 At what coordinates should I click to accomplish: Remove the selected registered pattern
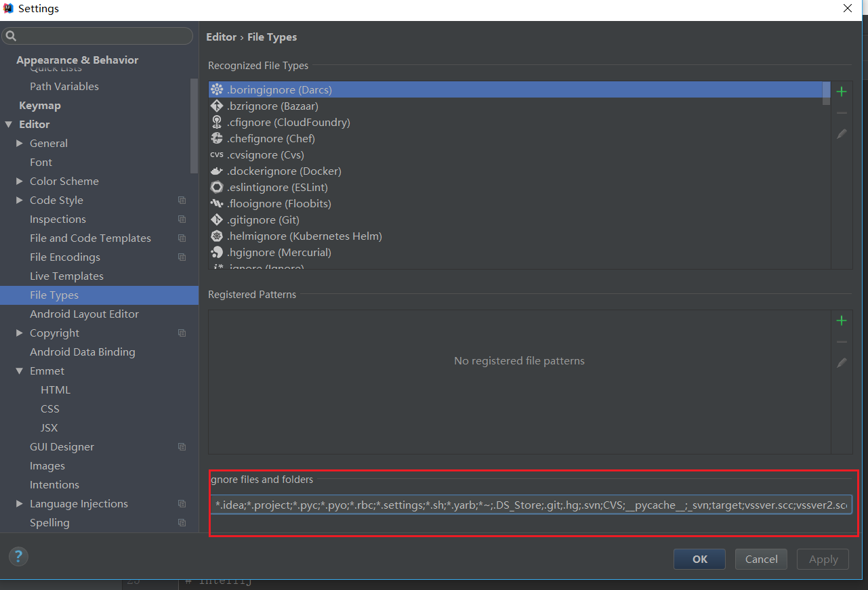coord(842,342)
